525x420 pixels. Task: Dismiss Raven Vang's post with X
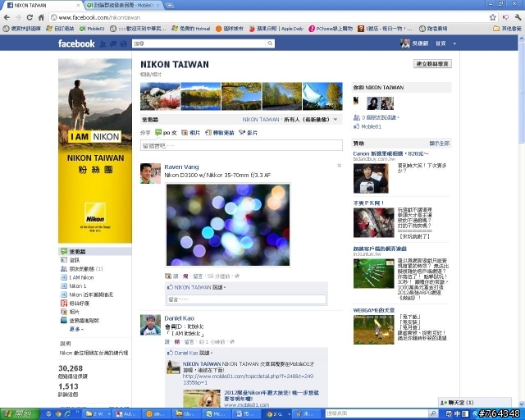(339, 166)
